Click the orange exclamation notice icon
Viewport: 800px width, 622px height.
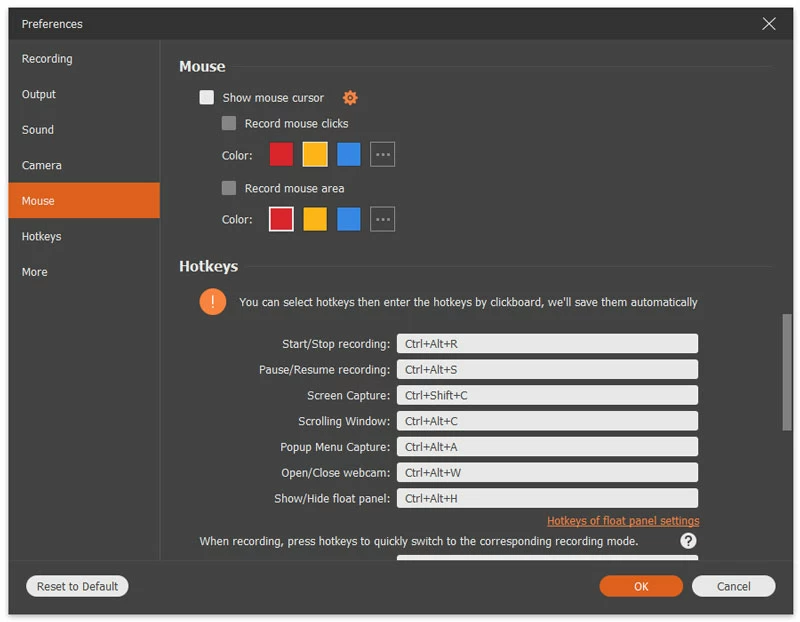pos(212,301)
